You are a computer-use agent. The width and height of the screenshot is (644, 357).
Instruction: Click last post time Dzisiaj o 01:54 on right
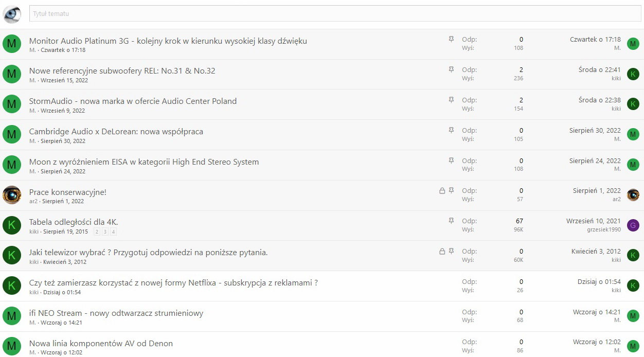(x=599, y=281)
